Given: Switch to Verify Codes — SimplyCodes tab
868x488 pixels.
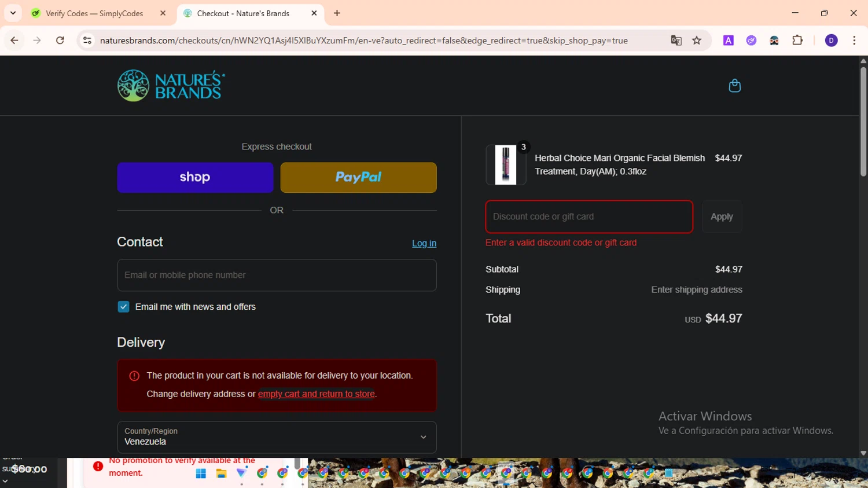Looking at the screenshot, I should [94, 13].
